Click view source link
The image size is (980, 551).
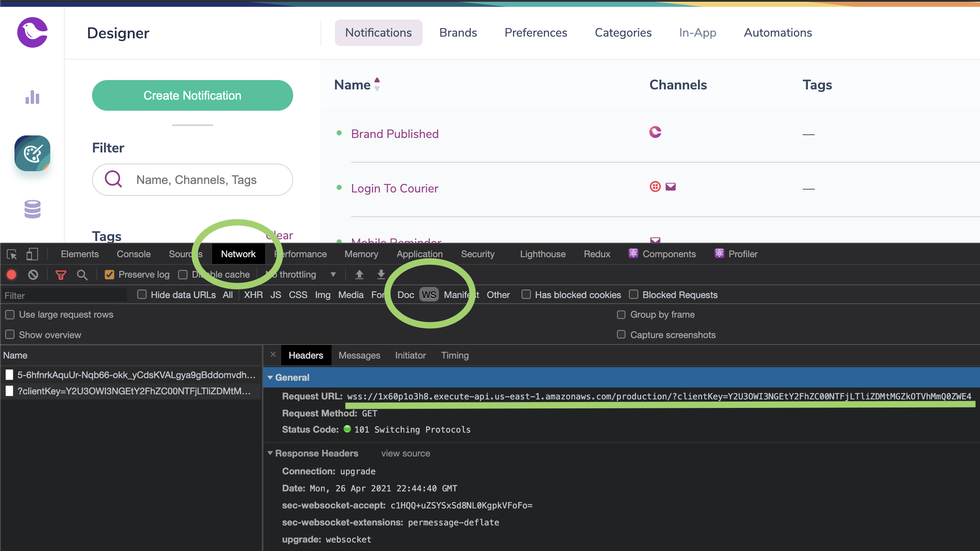tap(406, 453)
